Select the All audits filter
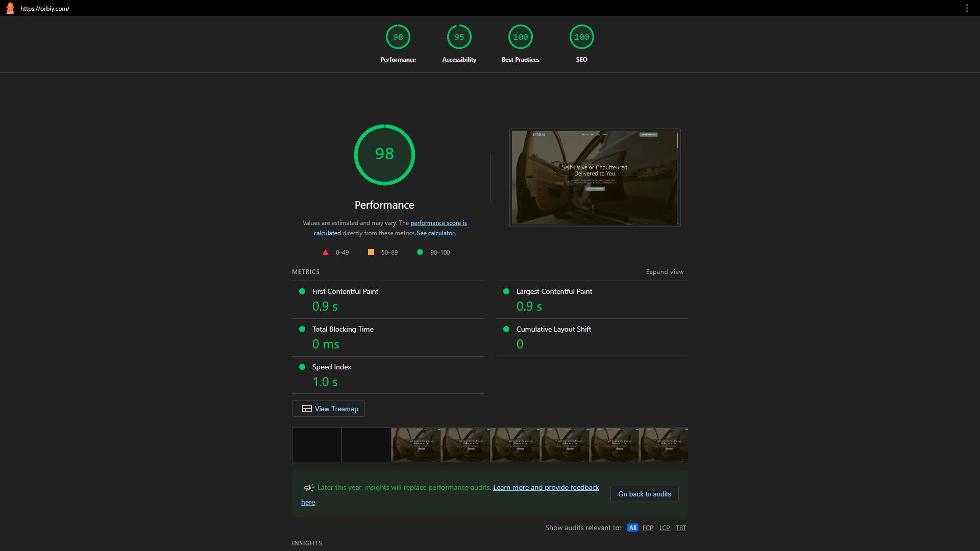Screen dimensions: 980x551 click(632, 528)
